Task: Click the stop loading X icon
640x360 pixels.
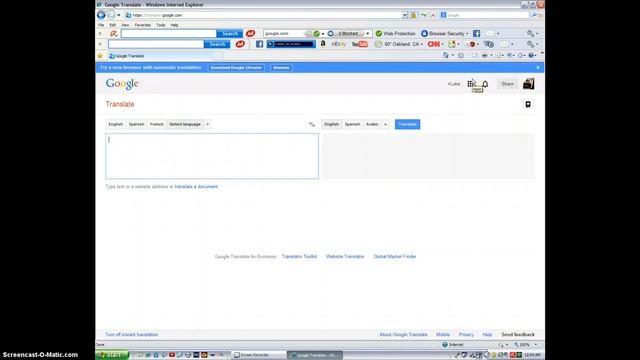Action: (x=433, y=15)
